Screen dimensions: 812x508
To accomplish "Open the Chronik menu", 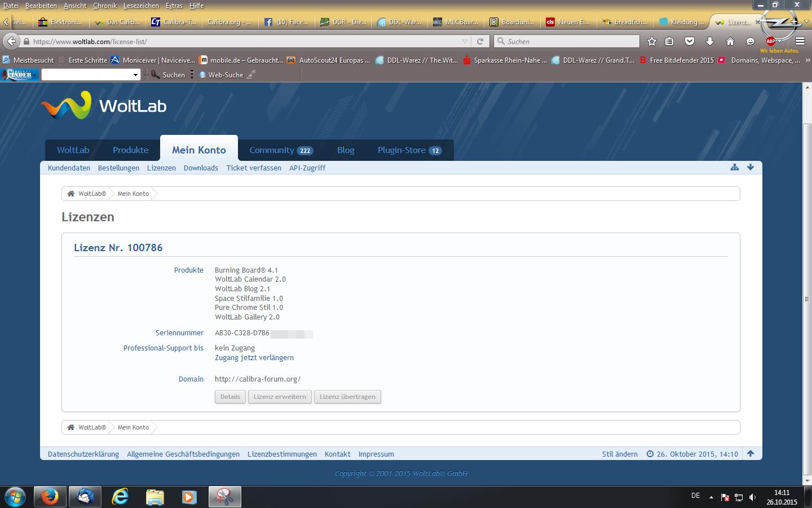I will tap(104, 5).
